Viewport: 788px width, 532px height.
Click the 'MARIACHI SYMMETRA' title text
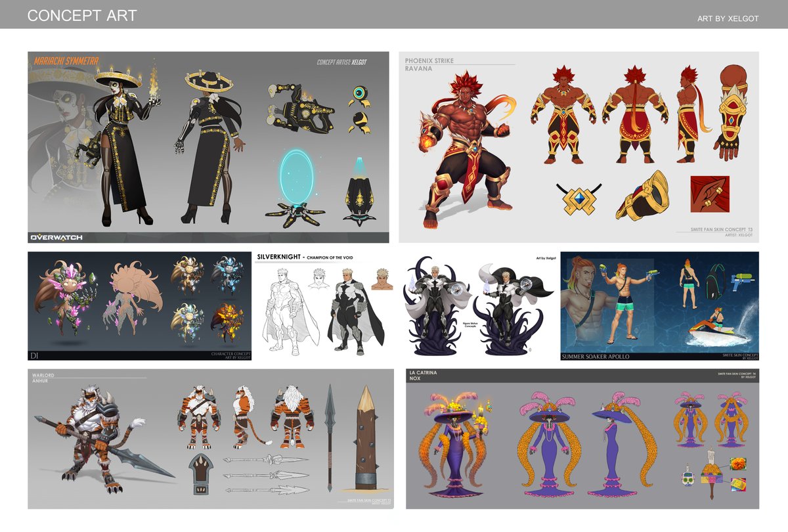point(66,61)
